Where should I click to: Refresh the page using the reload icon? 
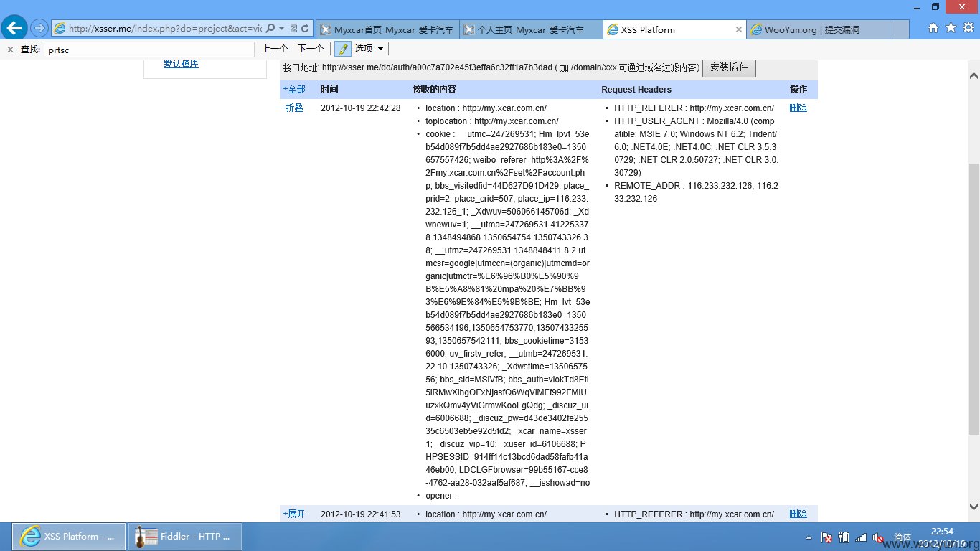[305, 29]
